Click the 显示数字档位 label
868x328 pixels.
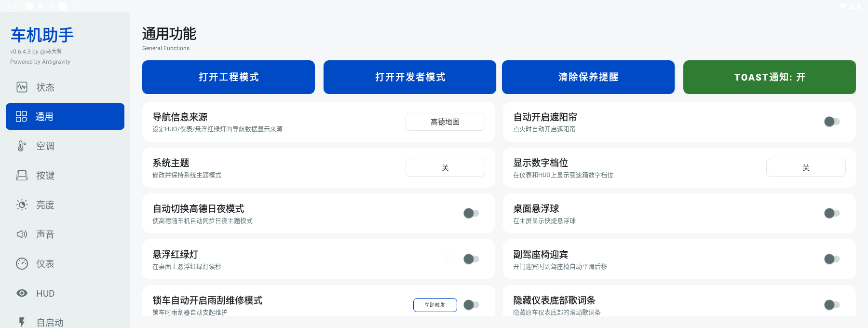[541, 163]
